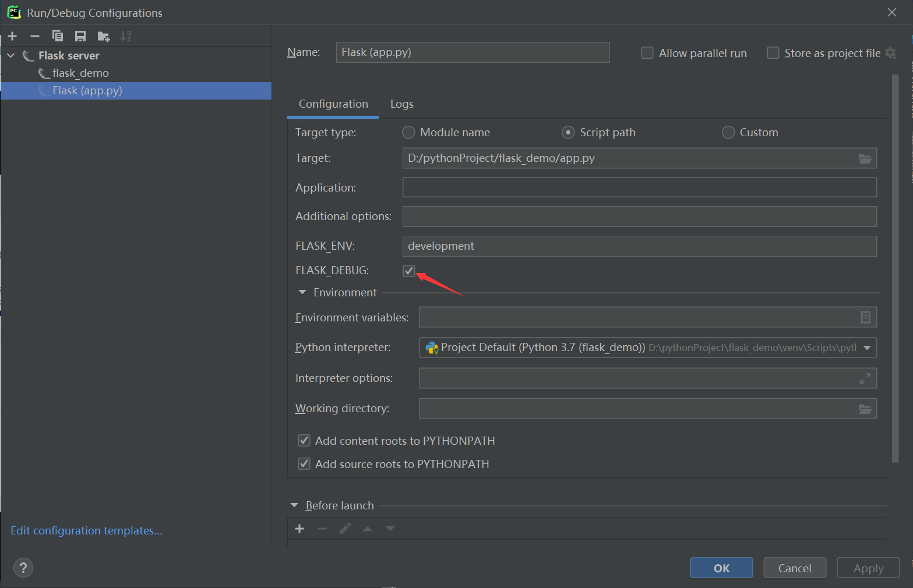Select Custom target type

728,133
